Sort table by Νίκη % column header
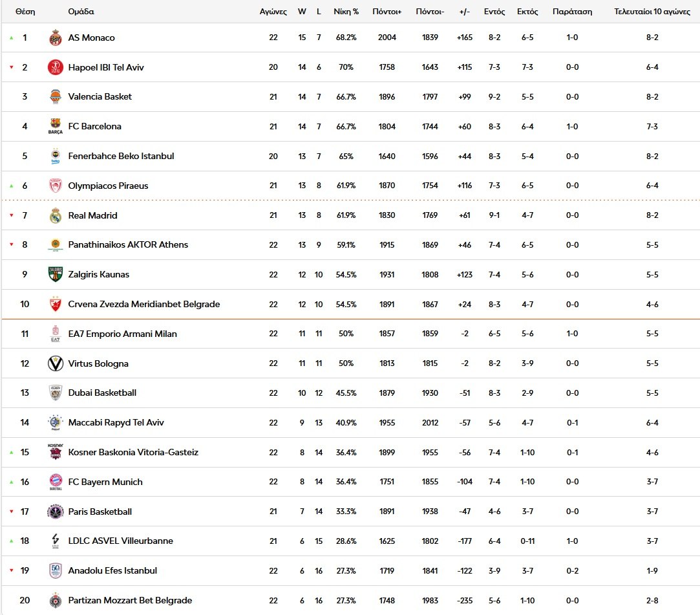Screen dimensions: 700x615 pos(346,12)
